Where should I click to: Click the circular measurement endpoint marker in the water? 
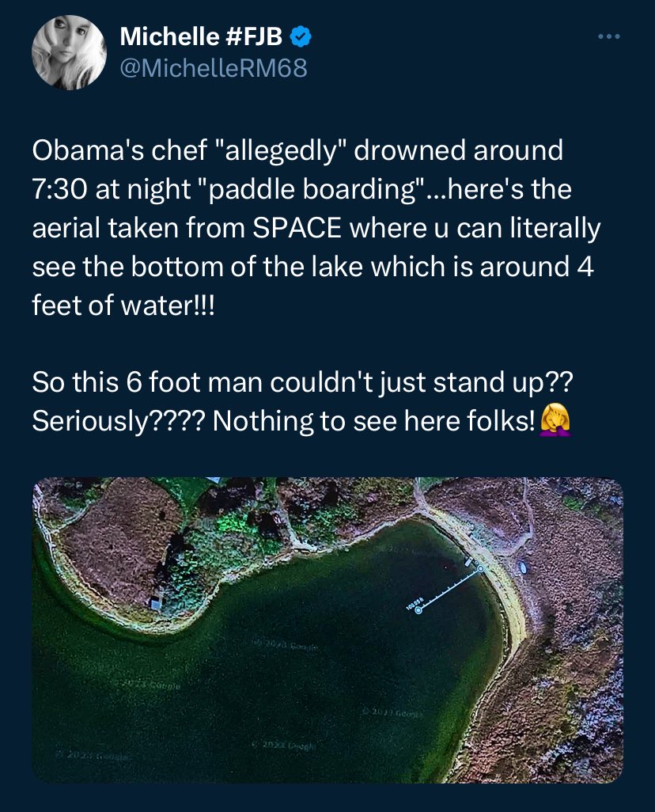point(418,610)
